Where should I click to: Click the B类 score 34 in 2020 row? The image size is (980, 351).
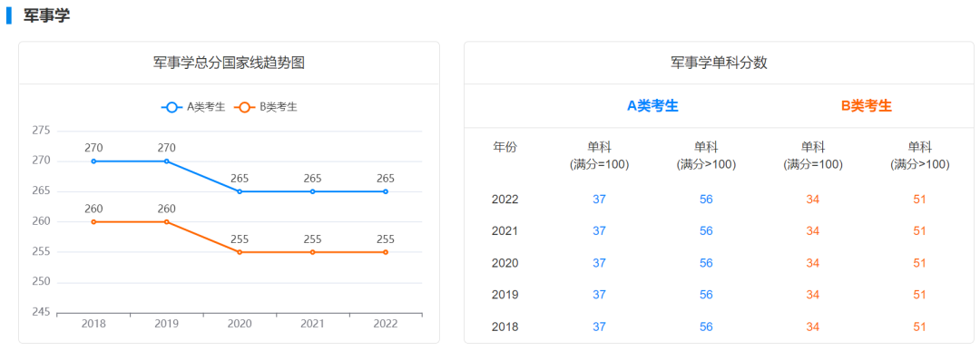coord(812,263)
